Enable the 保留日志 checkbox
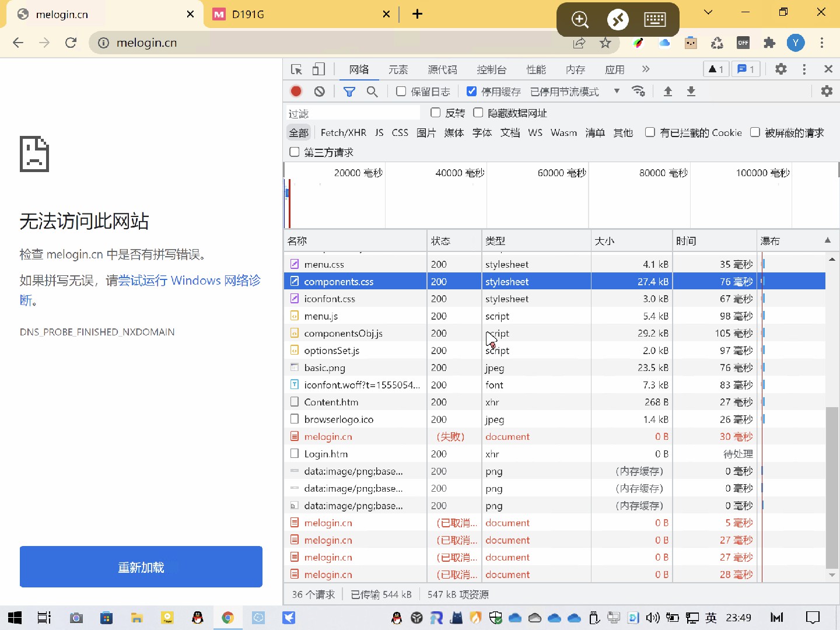This screenshot has width=840, height=630. (401, 91)
